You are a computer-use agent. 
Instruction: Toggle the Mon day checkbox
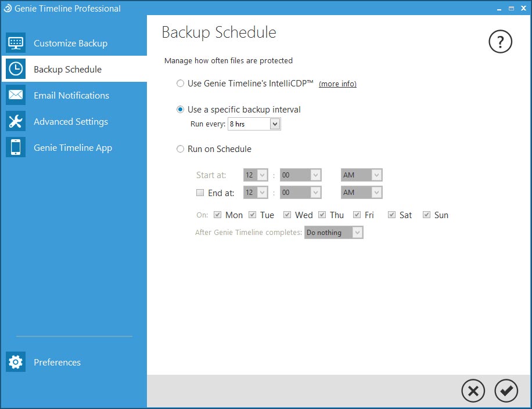click(x=217, y=215)
